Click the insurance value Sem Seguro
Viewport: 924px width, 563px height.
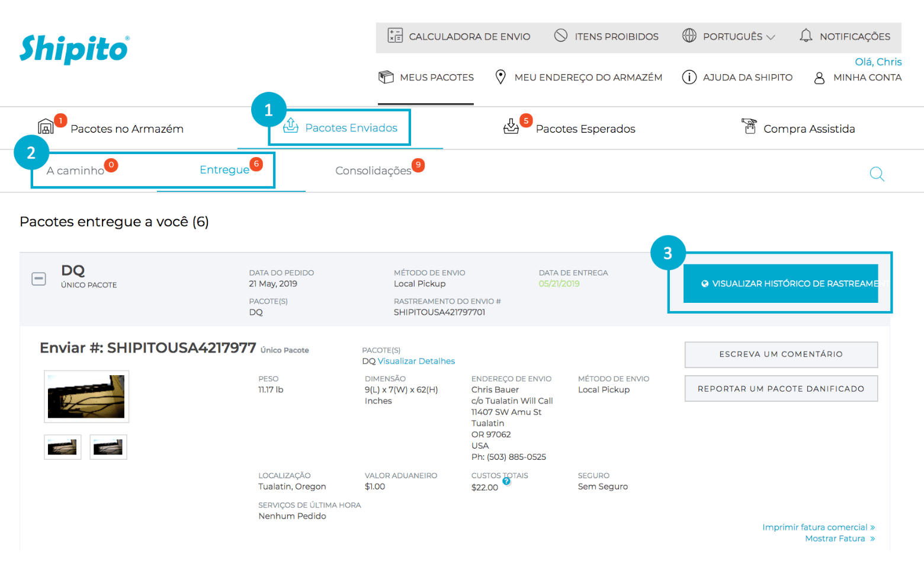(x=603, y=487)
